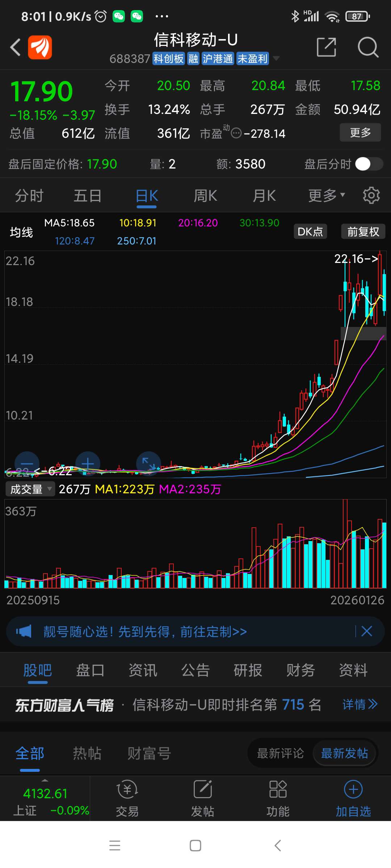
Task: Open the 财务 tab
Action: (x=300, y=670)
